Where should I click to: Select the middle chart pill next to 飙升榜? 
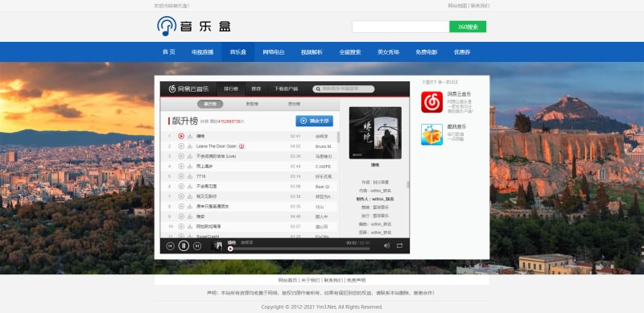pos(252,104)
